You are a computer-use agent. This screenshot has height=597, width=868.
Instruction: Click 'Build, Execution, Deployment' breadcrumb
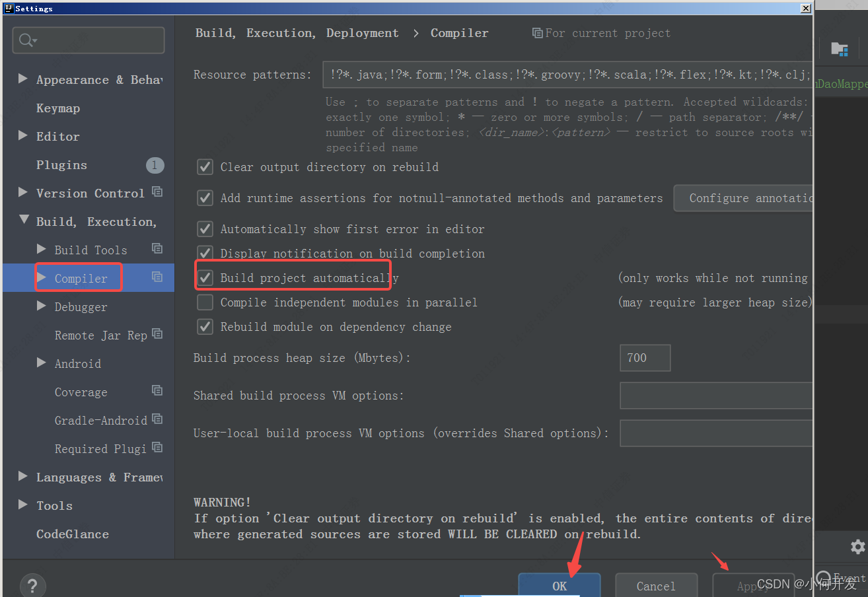click(x=297, y=33)
